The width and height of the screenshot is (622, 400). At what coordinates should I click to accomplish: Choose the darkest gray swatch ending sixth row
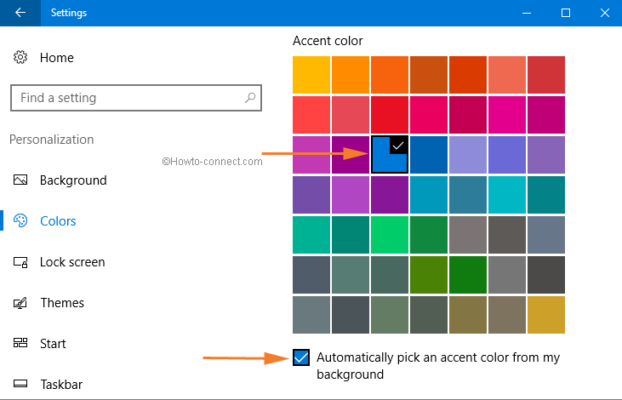click(546, 275)
